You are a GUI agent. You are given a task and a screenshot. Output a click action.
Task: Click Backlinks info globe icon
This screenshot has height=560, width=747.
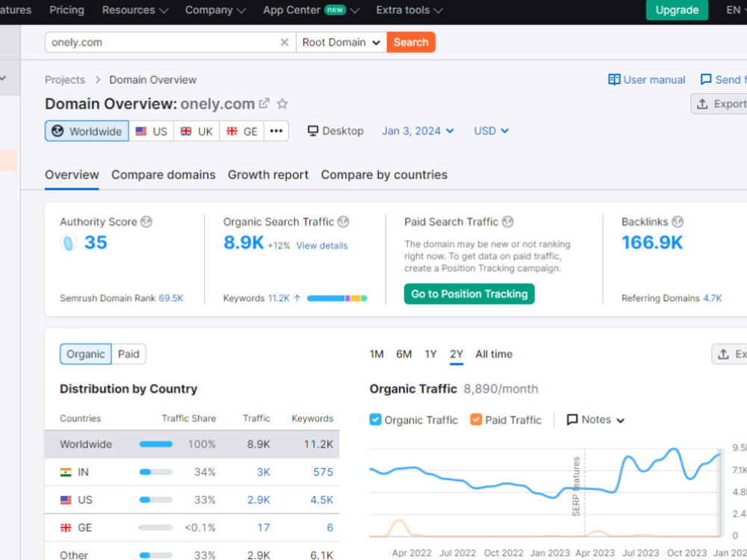(x=678, y=222)
